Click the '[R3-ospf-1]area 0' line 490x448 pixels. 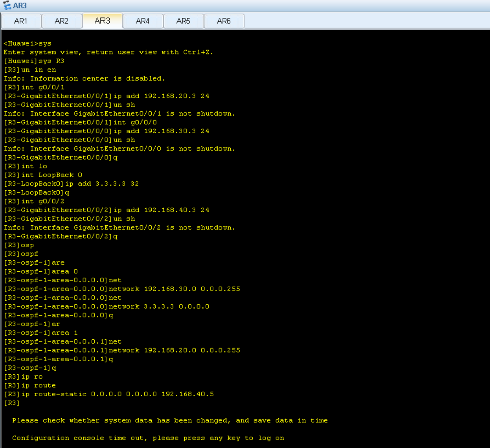click(x=41, y=271)
